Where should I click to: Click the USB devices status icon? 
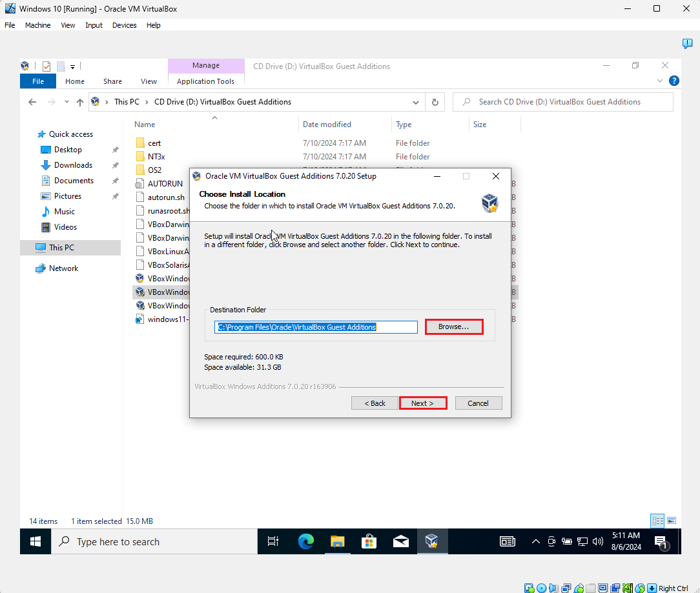tap(579, 588)
